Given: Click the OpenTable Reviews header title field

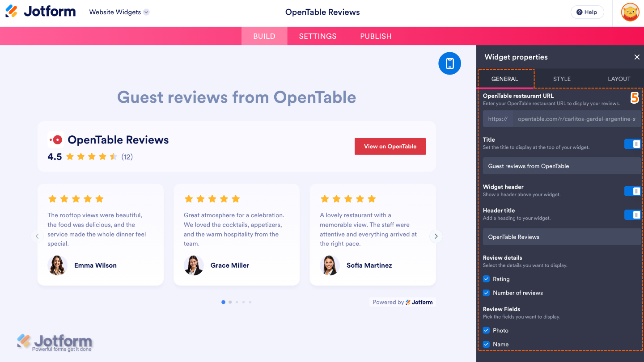Looking at the screenshot, I should coord(562,237).
